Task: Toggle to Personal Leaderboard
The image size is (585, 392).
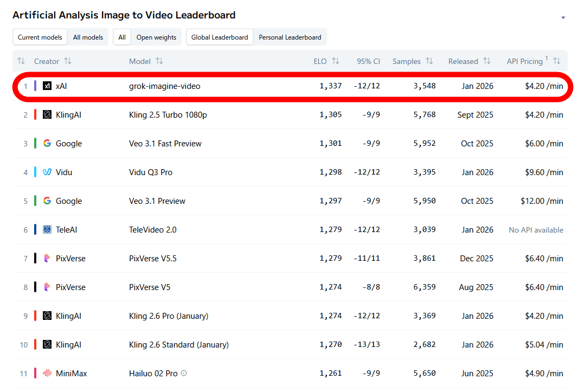Action: pos(290,37)
